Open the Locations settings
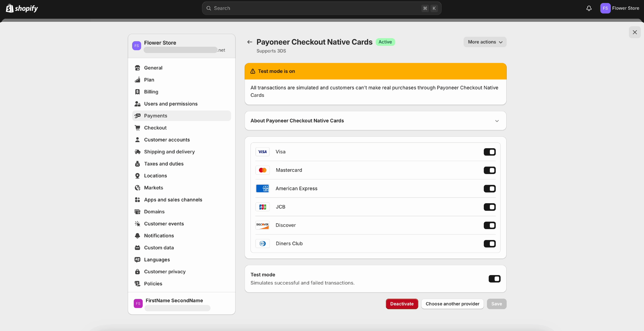 (156, 176)
